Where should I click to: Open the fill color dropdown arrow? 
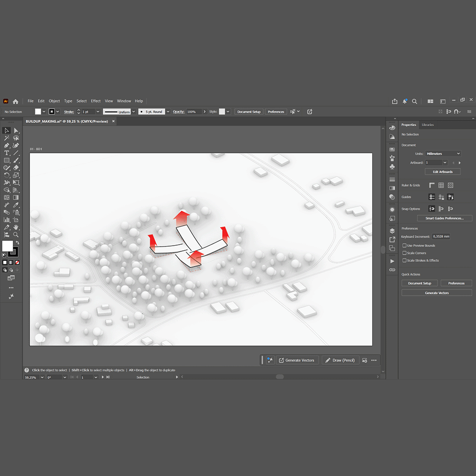click(44, 112)
